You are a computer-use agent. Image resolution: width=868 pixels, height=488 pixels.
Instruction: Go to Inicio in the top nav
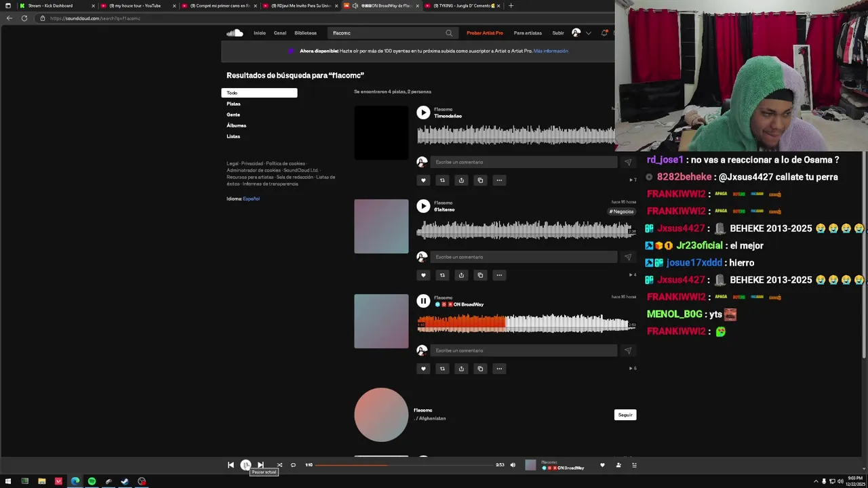coord(260,33)
